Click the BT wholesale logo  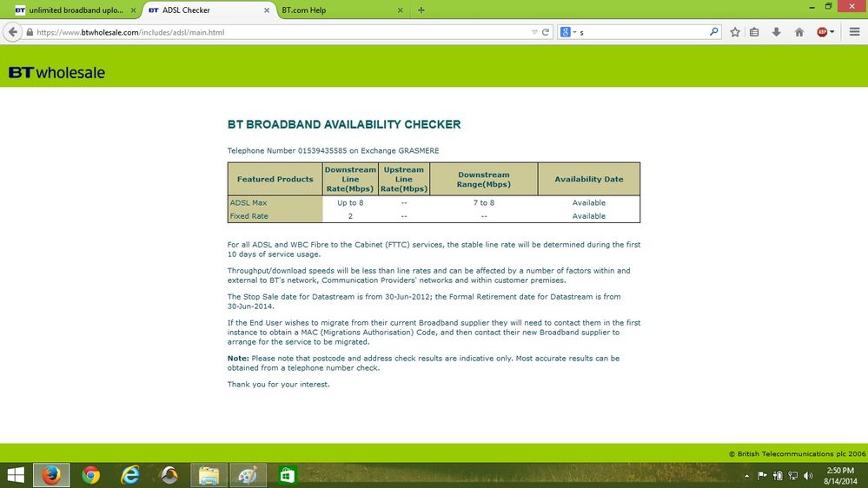point(56,72)
